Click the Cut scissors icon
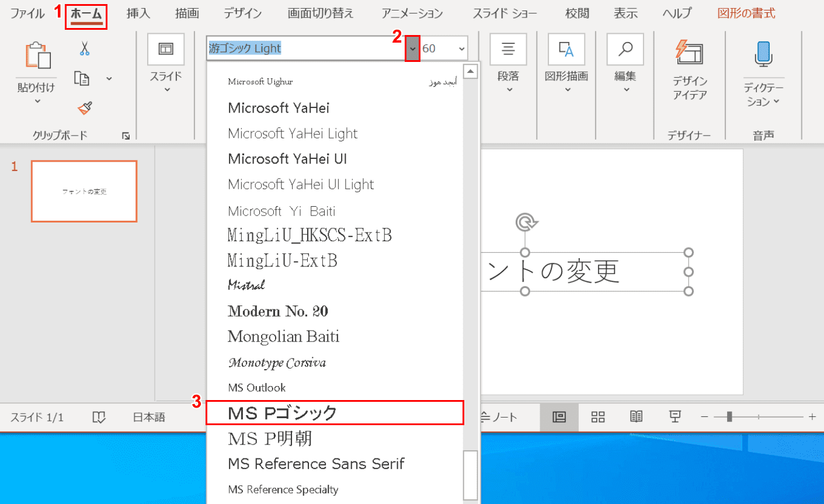Viewport: 824px width, 504px height. [85, 48]
